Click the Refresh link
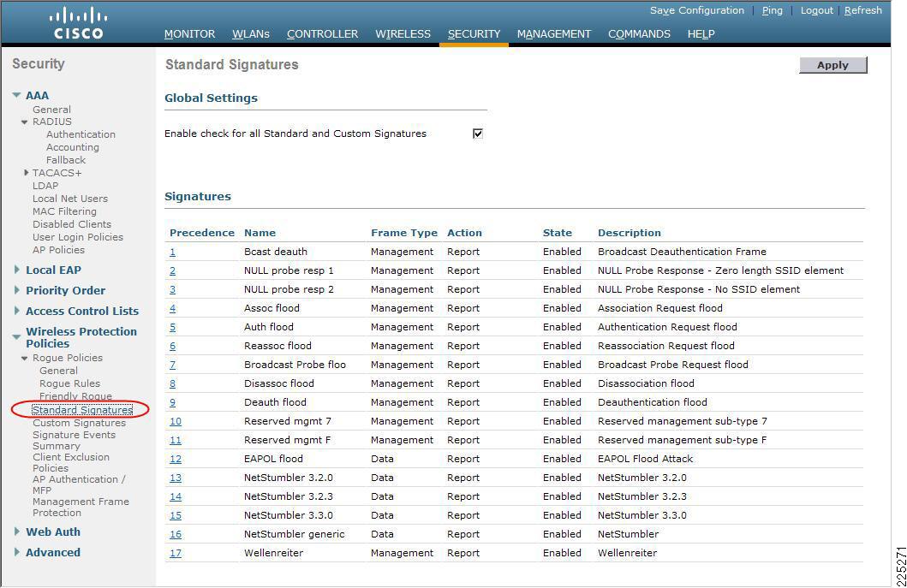 [863, 10]
